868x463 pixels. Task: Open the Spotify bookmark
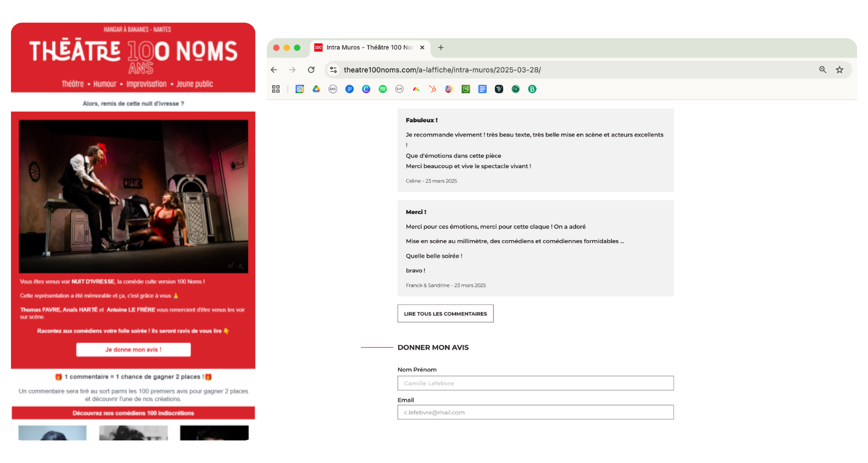(x=382, y=89)
